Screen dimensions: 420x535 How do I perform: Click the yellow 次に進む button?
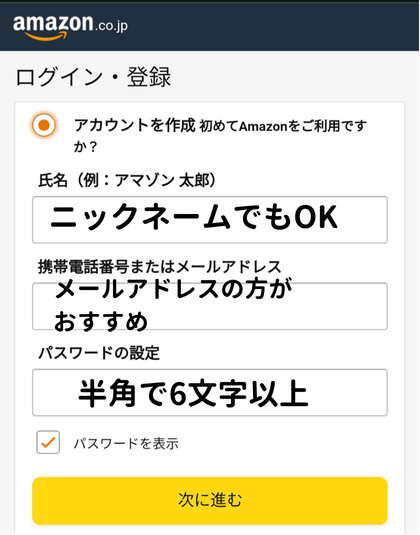210,501
